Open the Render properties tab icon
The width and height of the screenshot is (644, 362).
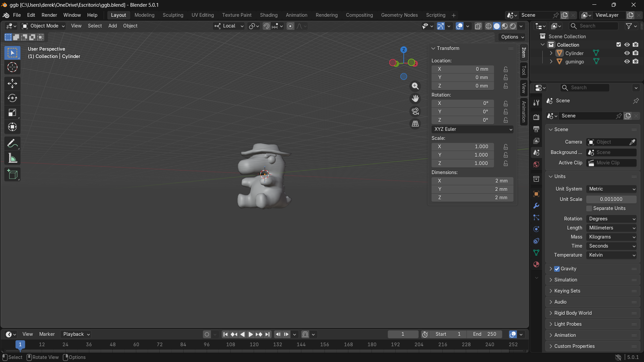[536, 117]
